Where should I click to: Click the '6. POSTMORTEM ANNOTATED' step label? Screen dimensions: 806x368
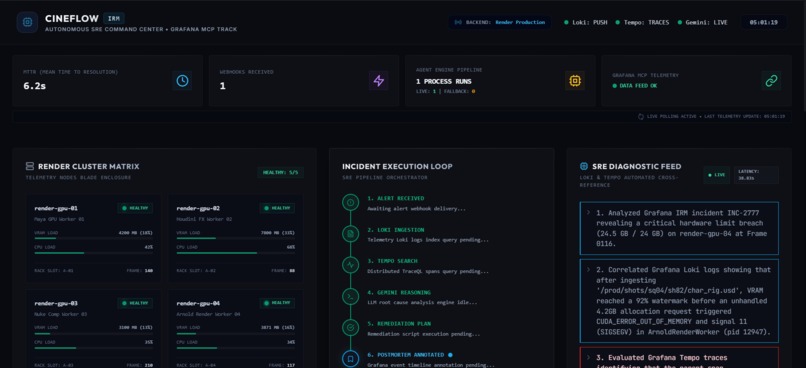pyautogui.click(x=406, y=355)
